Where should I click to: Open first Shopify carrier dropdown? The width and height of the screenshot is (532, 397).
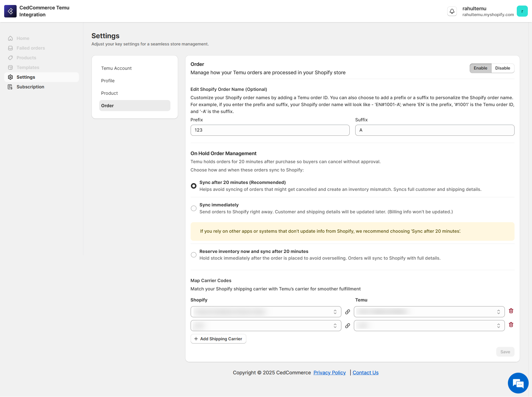point(266,312)
